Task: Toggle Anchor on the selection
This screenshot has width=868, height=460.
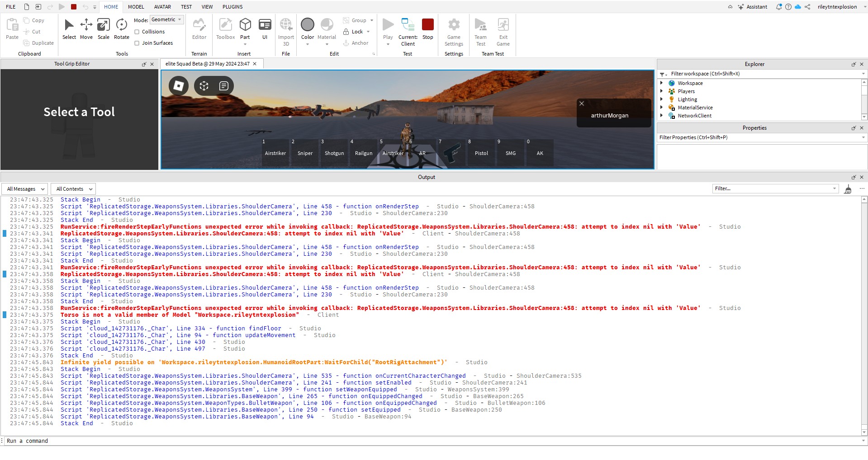Action: click(x=357, y=43)
